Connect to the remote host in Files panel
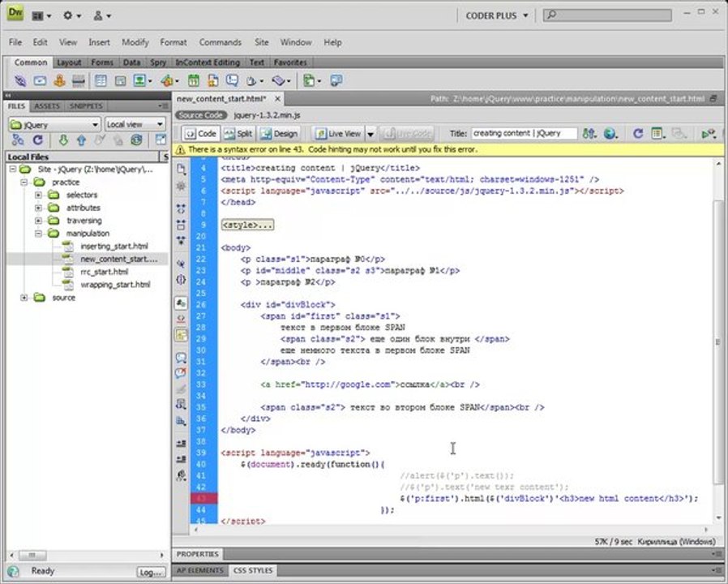Image resolution: width=728 pixels, height=584 pixels. click(x=18, y=140)
